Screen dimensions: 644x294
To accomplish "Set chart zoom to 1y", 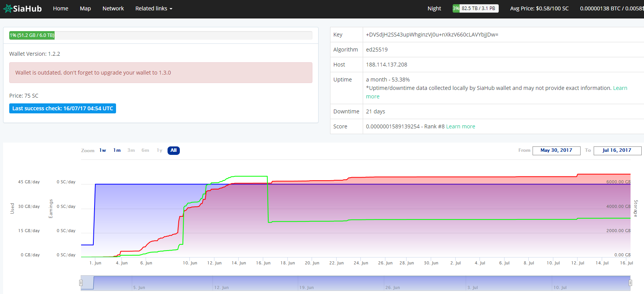I will coord(159,150).
